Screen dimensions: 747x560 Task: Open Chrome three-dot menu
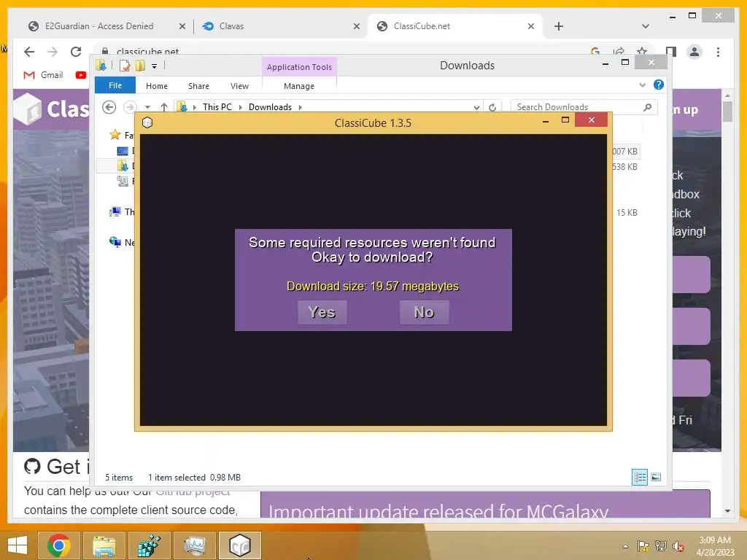click(718, 52)
